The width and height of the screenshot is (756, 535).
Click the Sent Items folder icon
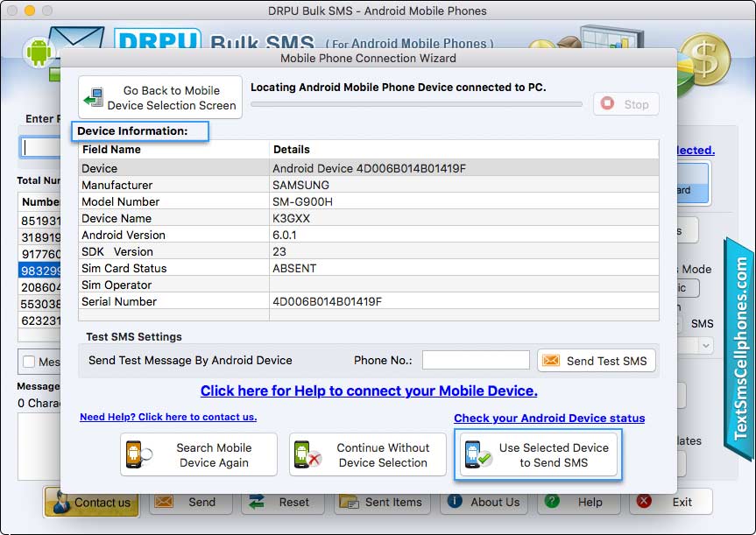pyautogui.click(x=349, y=502)
